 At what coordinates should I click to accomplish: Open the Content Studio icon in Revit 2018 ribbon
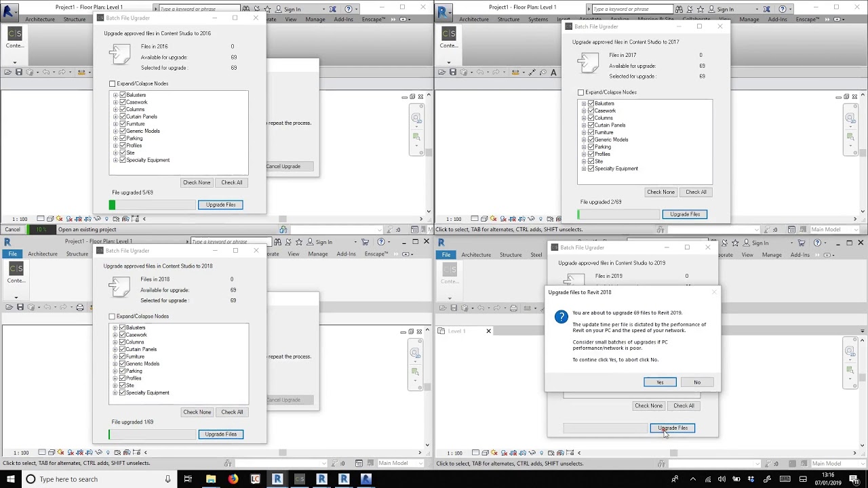coord(15,269)
